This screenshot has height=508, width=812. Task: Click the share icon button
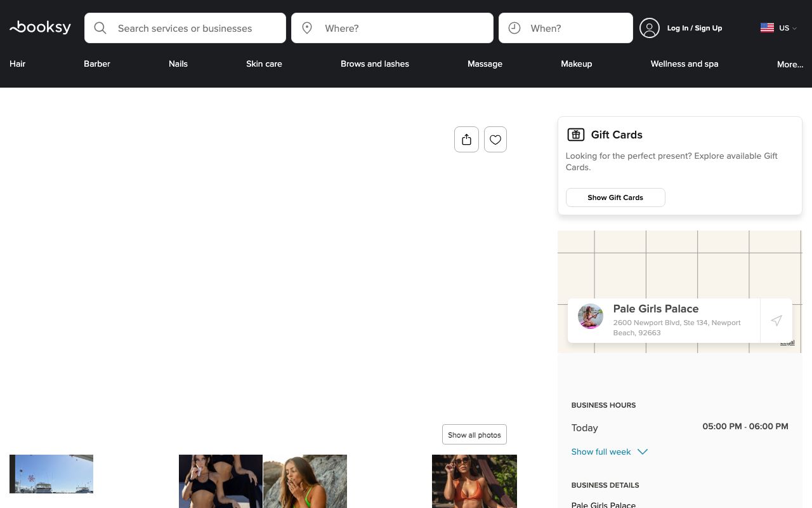coord(466,140)
